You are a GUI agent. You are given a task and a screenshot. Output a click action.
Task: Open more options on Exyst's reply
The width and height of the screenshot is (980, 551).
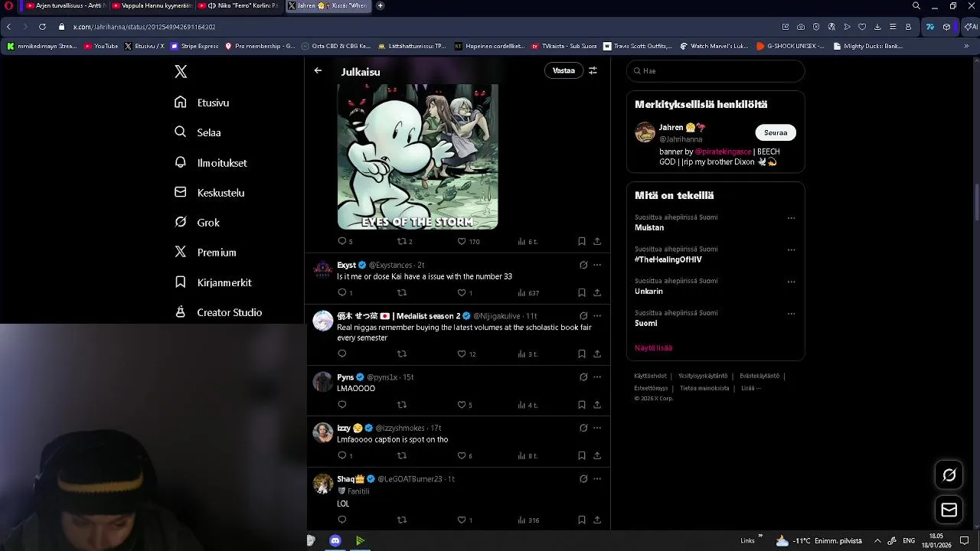tap(597, 265)
